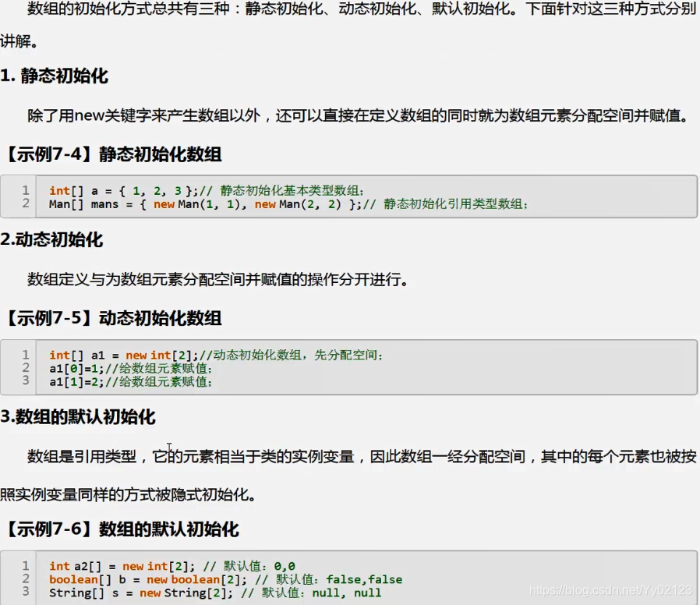
Task: Click text "照实例变量同样的方式被隐式初始化。"
Action: coord(128,495)
